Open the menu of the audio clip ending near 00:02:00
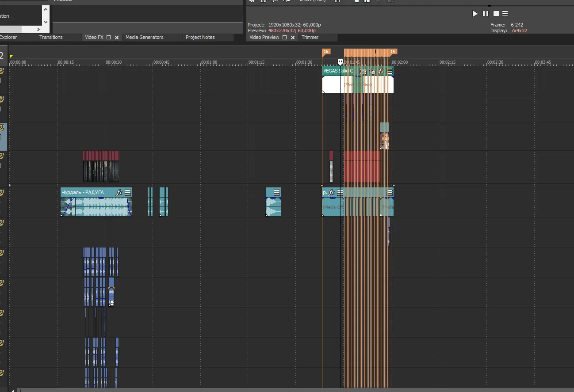The width and height of the screenshot is (574, 392). point(390,192)
